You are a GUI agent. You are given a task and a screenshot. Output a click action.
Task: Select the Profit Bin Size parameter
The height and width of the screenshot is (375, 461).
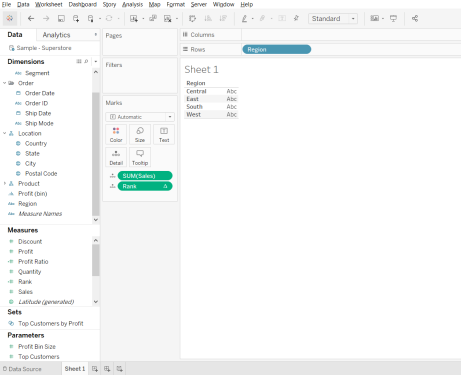[37, 347]
